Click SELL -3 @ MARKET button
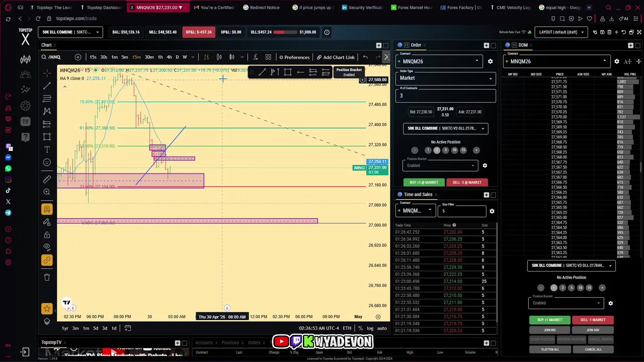Image resolution: width=644 pixels, height=362 pixels. click(x=467, y=183)
